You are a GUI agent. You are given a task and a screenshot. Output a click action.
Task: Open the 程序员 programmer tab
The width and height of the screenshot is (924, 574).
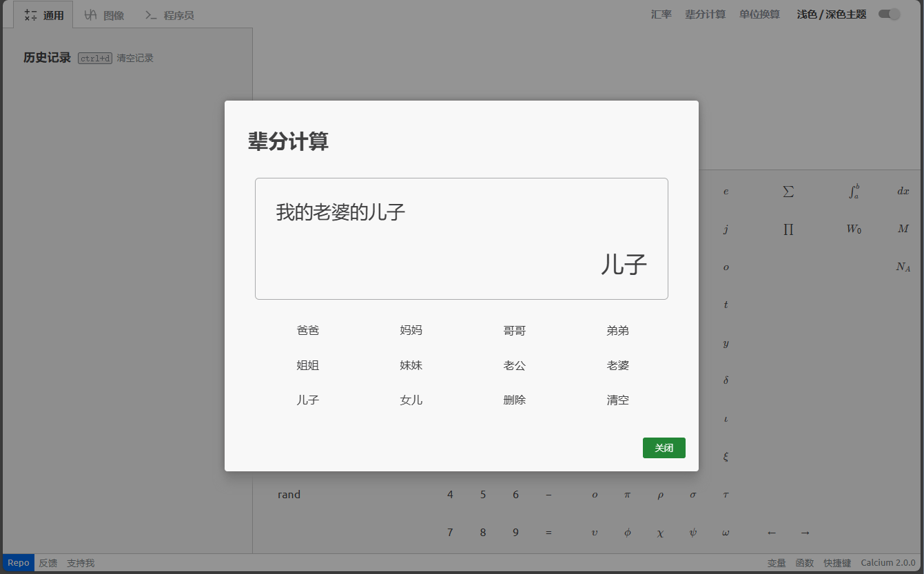170,15
